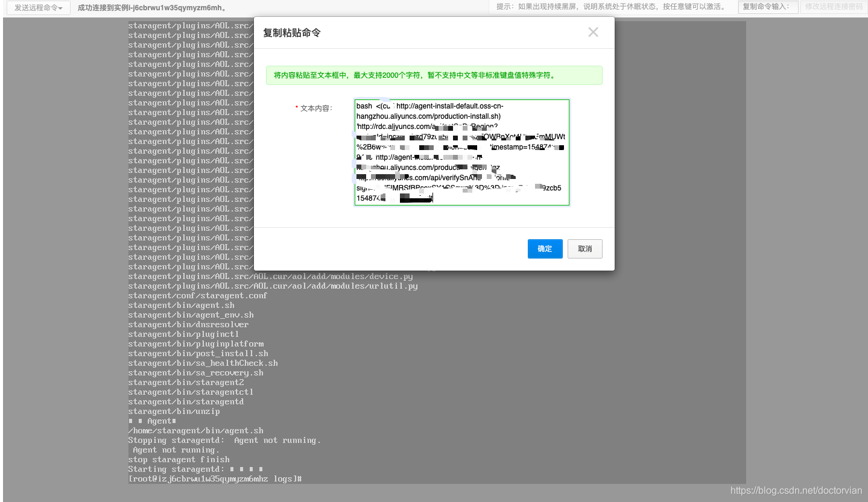Image resolution: width=868 pixels, height=502 pixels.
Task: Close the 复制粘贴命令 dialog
Action: click(594, 33)
